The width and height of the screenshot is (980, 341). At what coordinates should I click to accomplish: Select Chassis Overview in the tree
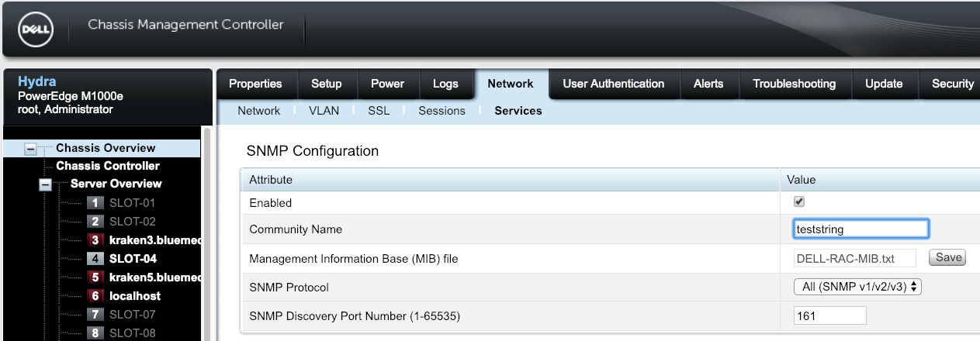pyautogui.click(x=106, y=148)
